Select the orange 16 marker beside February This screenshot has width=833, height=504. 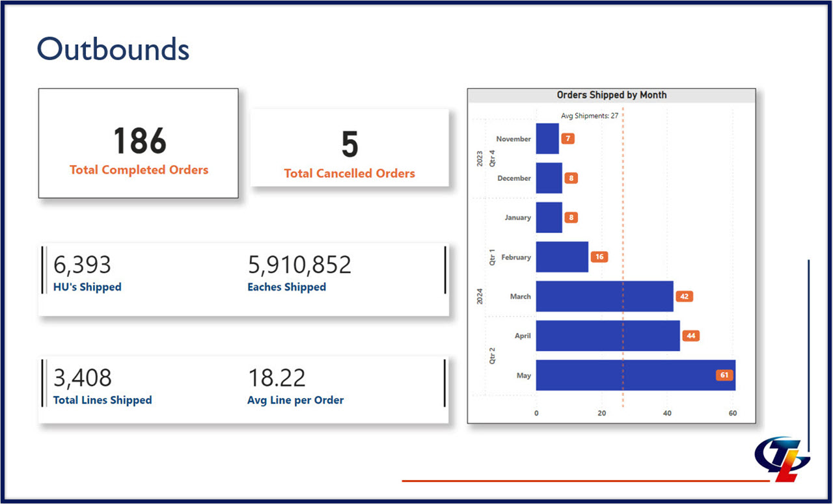coord(600,257)
